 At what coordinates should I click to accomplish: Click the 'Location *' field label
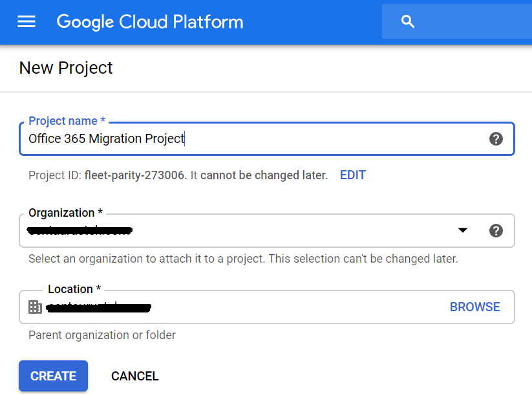click(74, 289)
